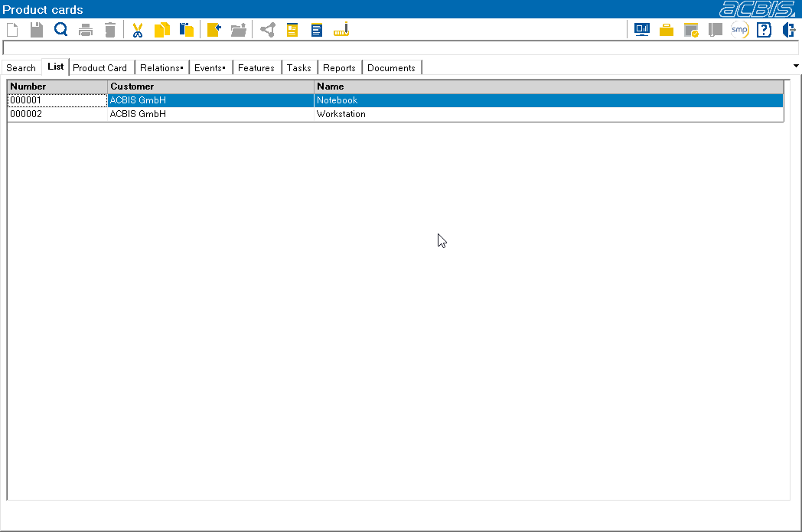Click the Workstation name cell
Image resolution: width=802 pixels, height=532 pixels.
[549, 114]
